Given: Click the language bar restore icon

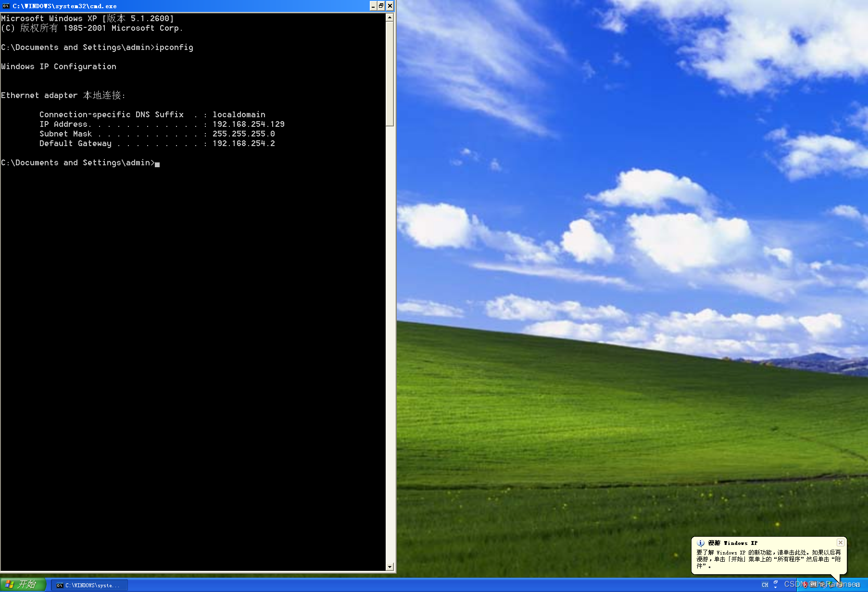Looking at the screenshot, I should point(776,582).
